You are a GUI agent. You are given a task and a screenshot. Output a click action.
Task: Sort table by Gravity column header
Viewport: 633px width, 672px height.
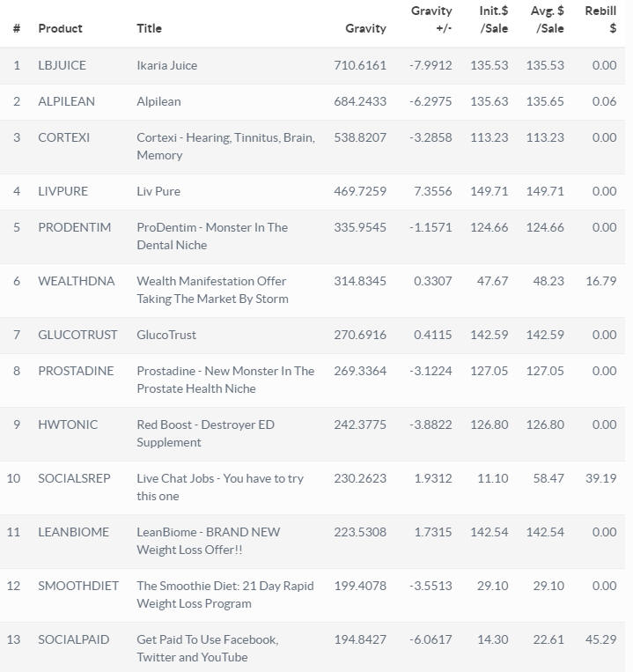[365, 28]
